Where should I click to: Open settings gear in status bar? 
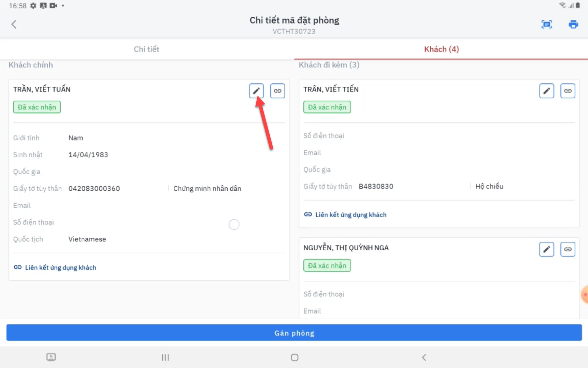point(33,5)
